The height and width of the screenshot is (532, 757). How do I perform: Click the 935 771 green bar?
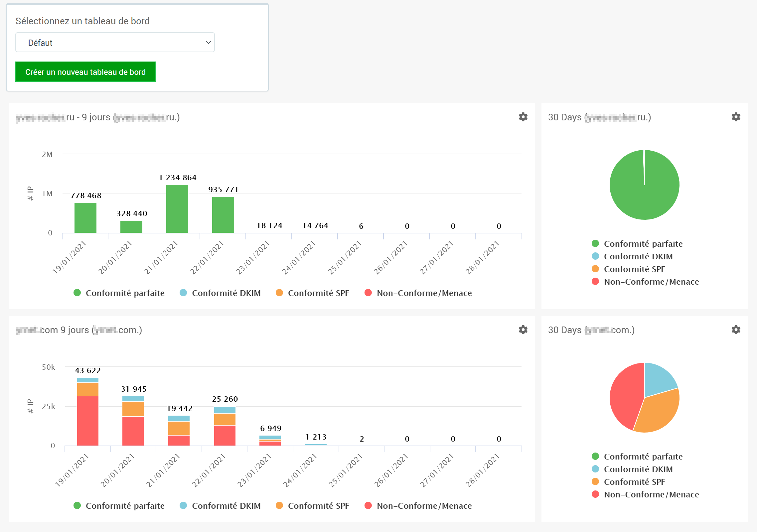click(x=223, y=215)
